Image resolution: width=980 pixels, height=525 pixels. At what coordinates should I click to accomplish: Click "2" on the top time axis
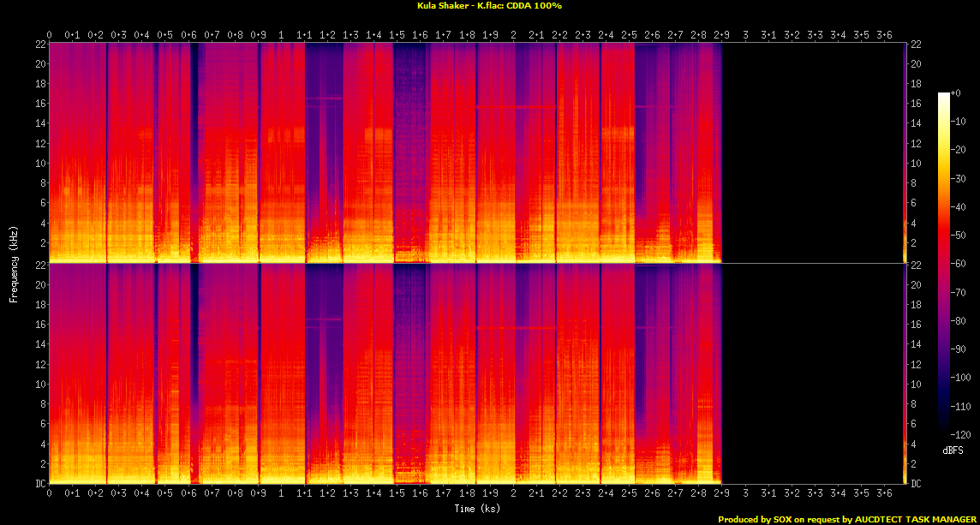point(514,33)
